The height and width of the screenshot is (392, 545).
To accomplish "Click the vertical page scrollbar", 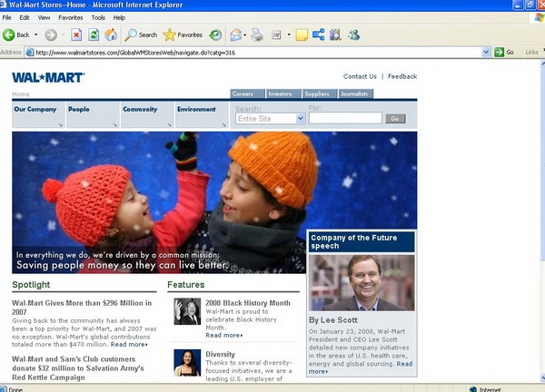I will click(542, 220).
